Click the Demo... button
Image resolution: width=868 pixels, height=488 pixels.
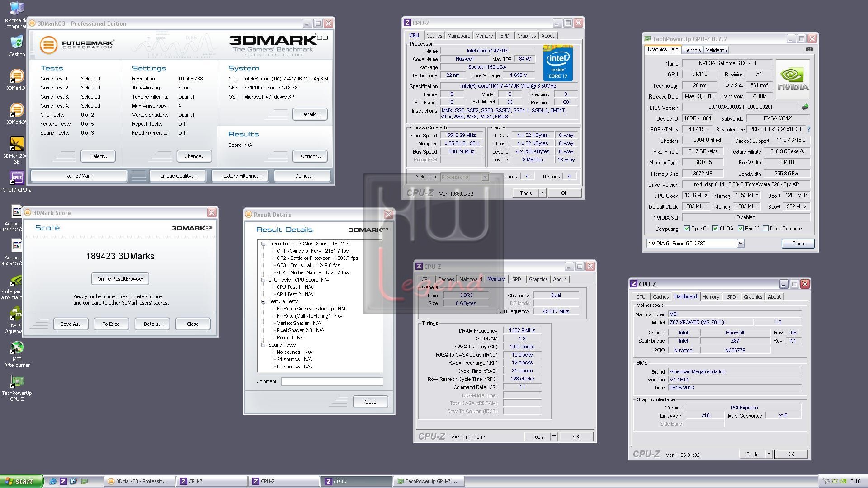coord(303,176)
